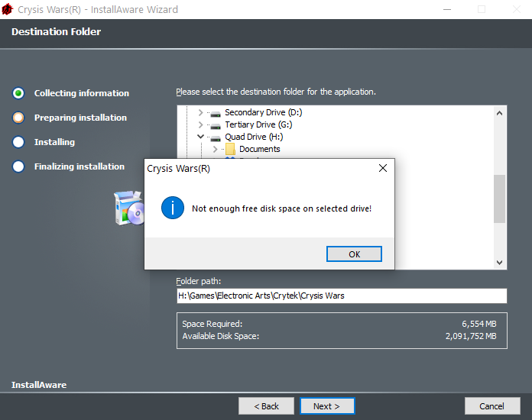Click the Crysis Wars title bar icon
The image size is (532, 420).
tap(8, 10)
